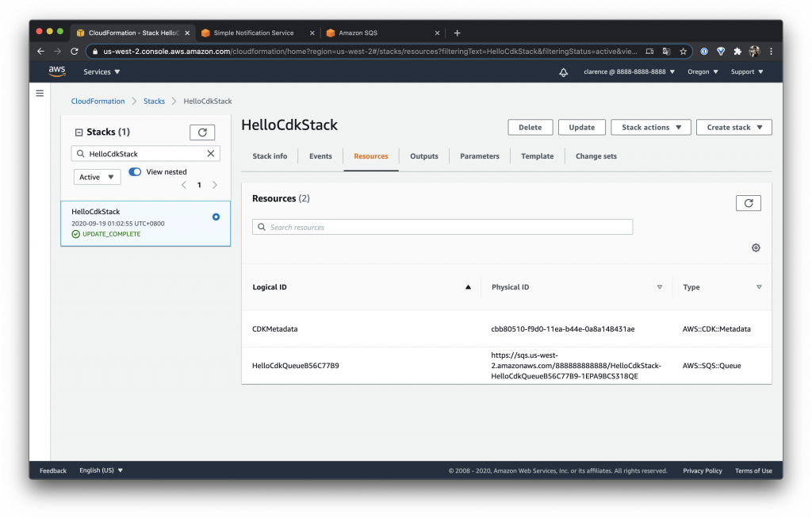Open the Services dropdown
812x518 pixels.
click(x=101, y=72)
